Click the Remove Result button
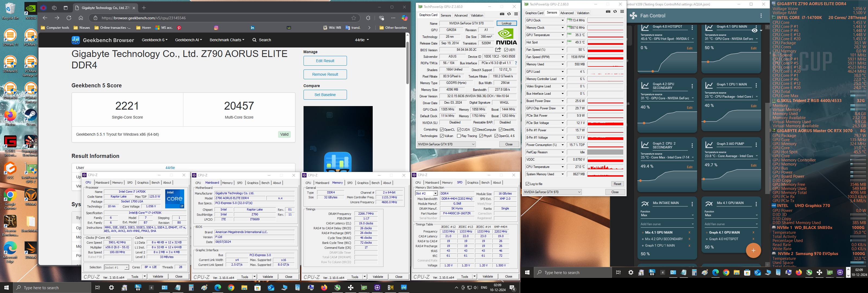The width and height of the screenshot is (868, 293). [x=325, y=74]
